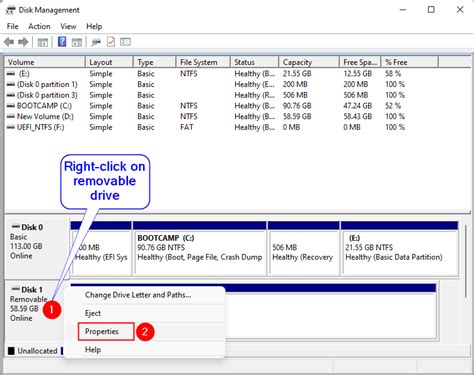Viewport: 474px width, 375px height.
Task: Select the BOOTCAMP (C:) volume row
Action: 221,106
